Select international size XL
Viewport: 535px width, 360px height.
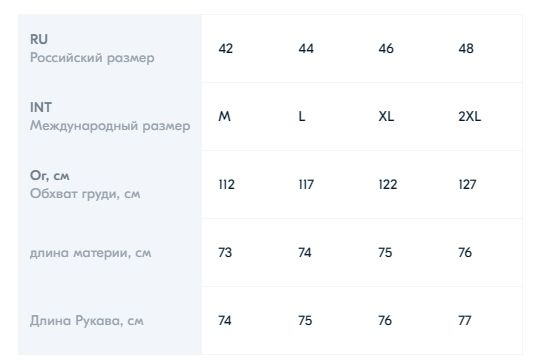tap(386, 117)
